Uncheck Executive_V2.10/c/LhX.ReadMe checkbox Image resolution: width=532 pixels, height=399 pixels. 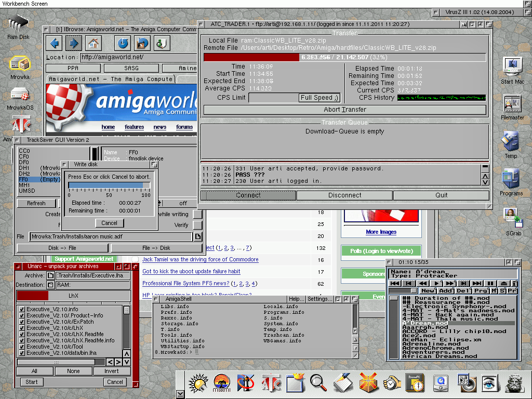[22, 334]
